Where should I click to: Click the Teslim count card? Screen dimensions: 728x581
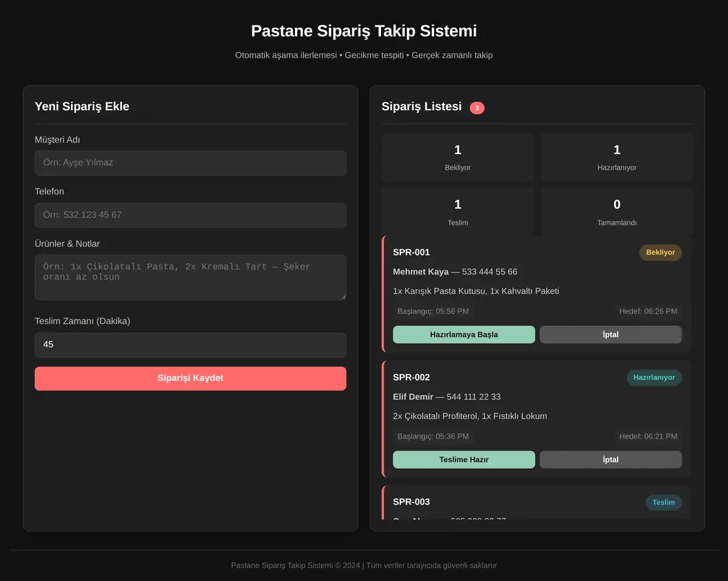coord(458,212)
